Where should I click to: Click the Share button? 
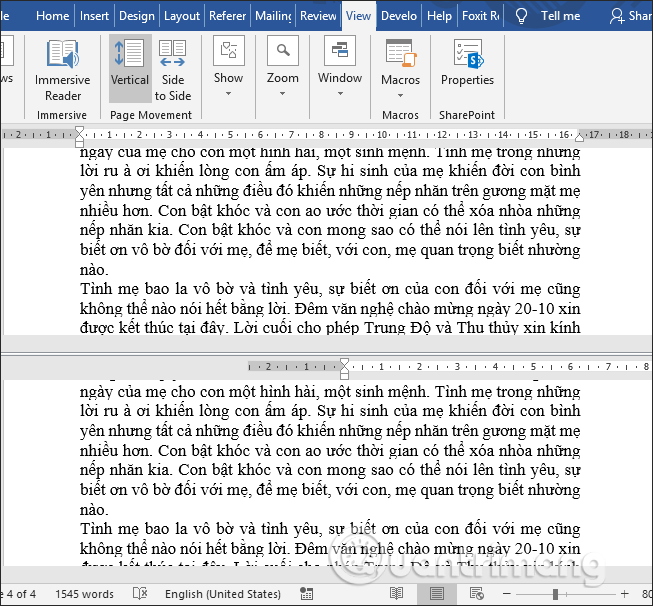(x=631, y=16)
